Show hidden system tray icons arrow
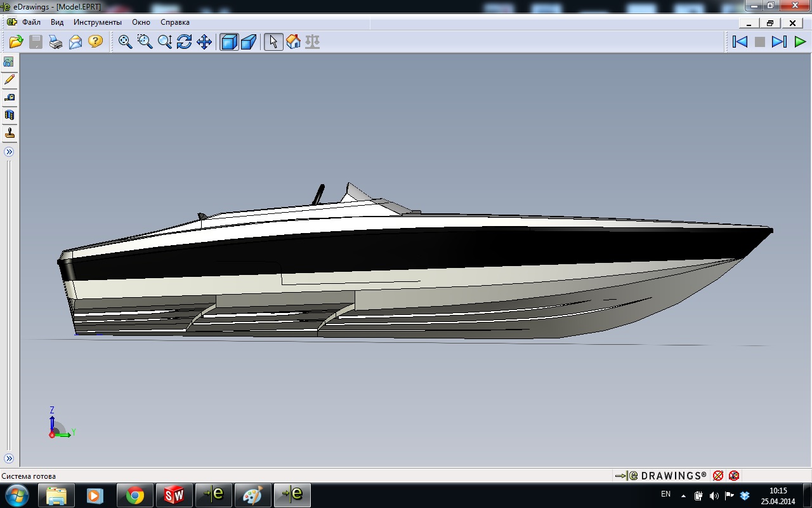 point(683,495)
